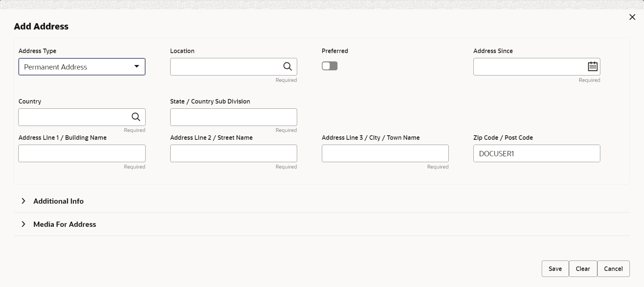Click the Country search magnifier icon
This screenshot has height=287, width=644.
tap(136, 117)
